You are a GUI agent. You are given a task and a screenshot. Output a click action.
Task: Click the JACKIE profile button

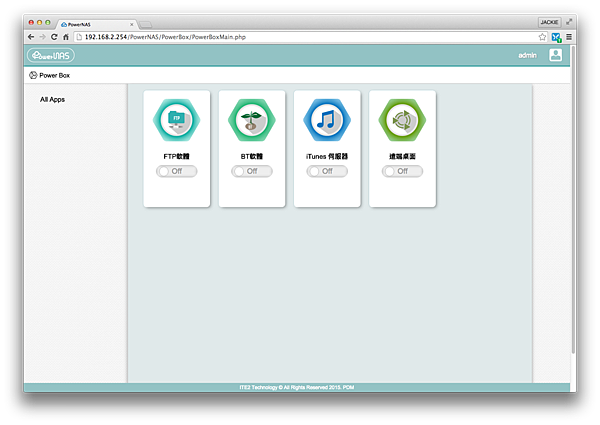549,22
